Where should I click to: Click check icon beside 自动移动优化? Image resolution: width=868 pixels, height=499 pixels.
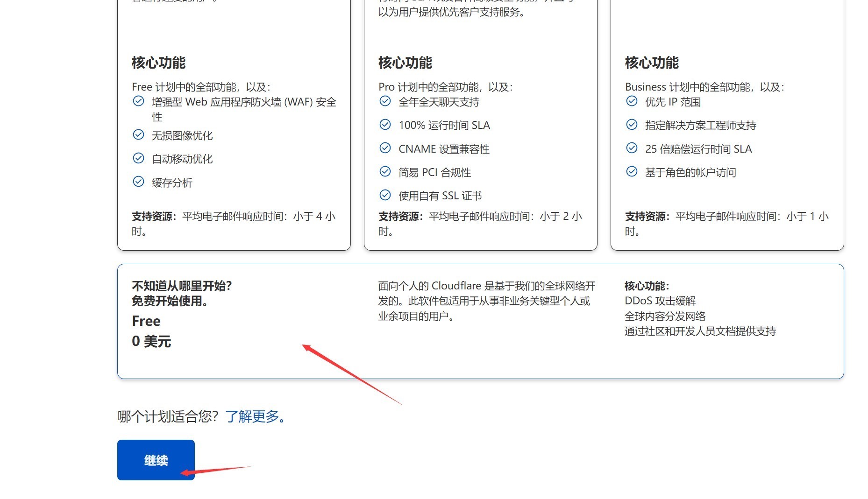coord(139,158)
